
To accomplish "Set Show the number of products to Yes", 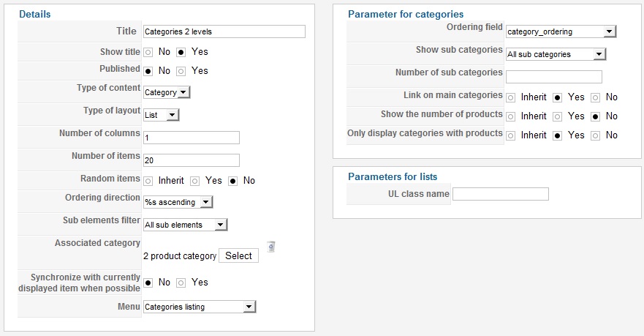I will (557, 116).
